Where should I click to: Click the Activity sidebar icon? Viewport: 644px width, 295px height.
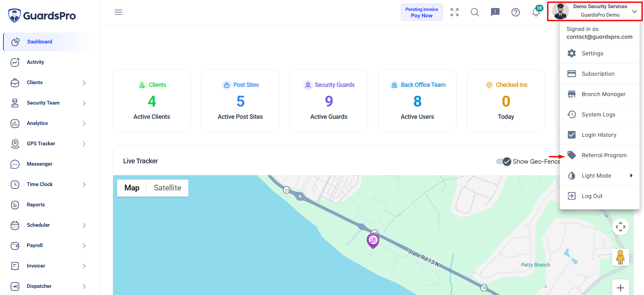[15, 62]
